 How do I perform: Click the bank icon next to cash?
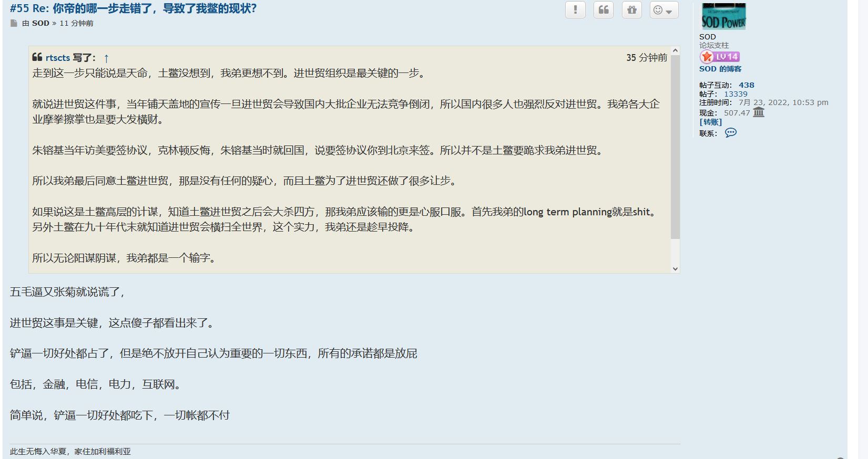click(759, 112)
